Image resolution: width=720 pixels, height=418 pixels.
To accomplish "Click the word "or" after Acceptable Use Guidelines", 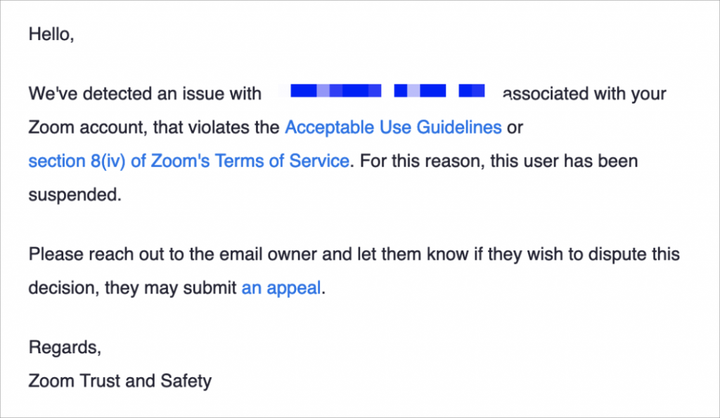I will click(x=515, y=128).
